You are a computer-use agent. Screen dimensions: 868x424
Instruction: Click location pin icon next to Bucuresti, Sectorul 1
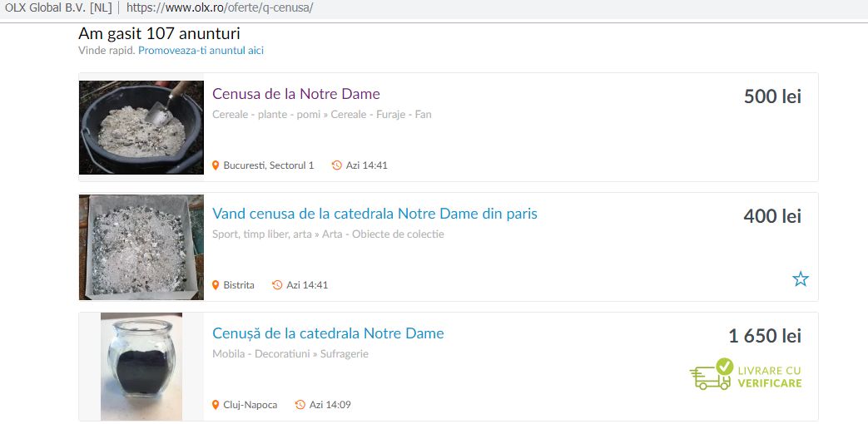click(216, 165)
